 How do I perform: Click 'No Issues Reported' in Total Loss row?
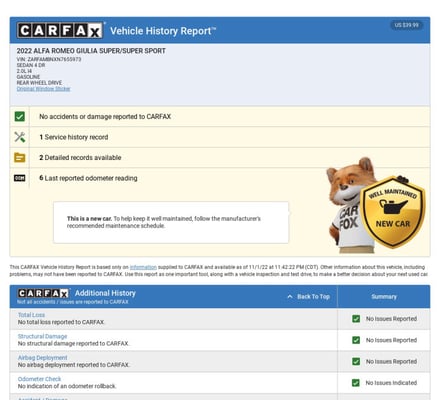391,319
